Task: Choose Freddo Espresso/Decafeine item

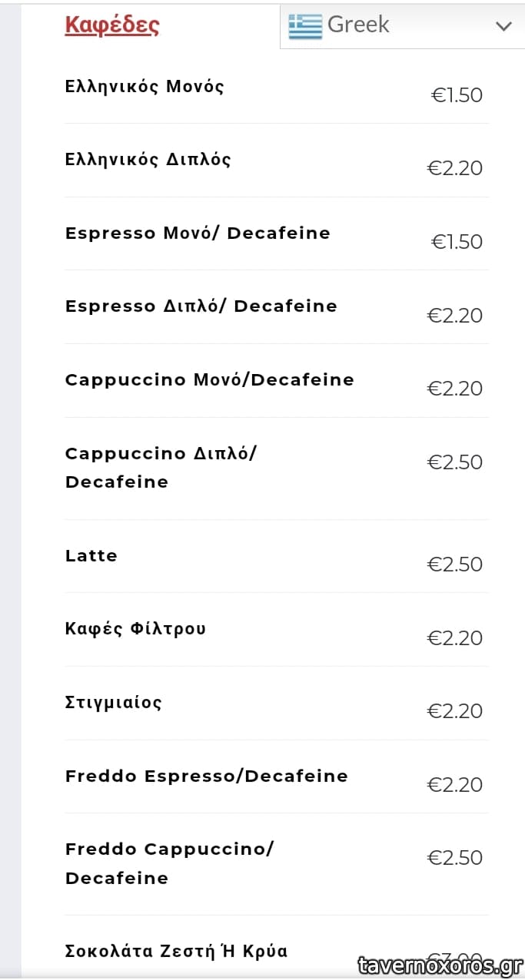Action: [207, 776]
